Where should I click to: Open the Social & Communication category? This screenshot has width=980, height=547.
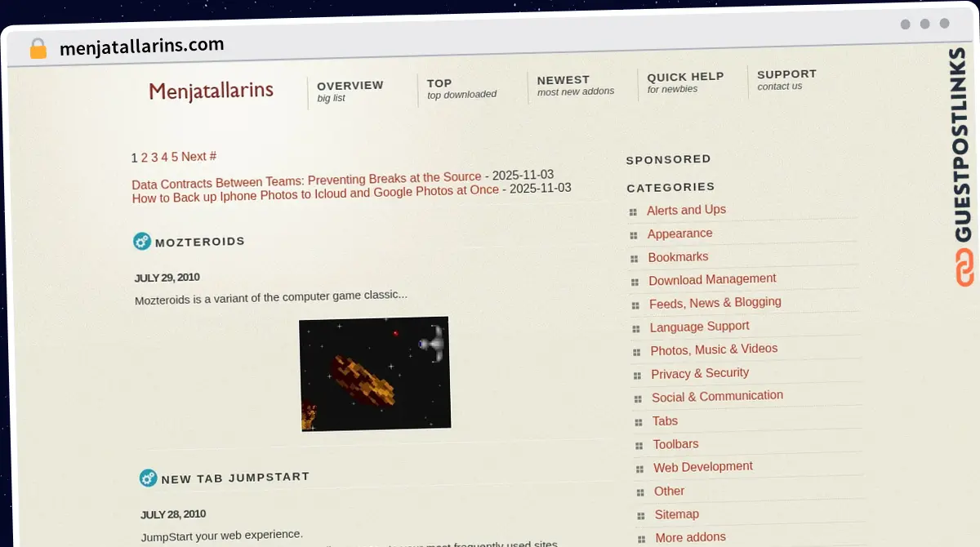click(717, 397)
